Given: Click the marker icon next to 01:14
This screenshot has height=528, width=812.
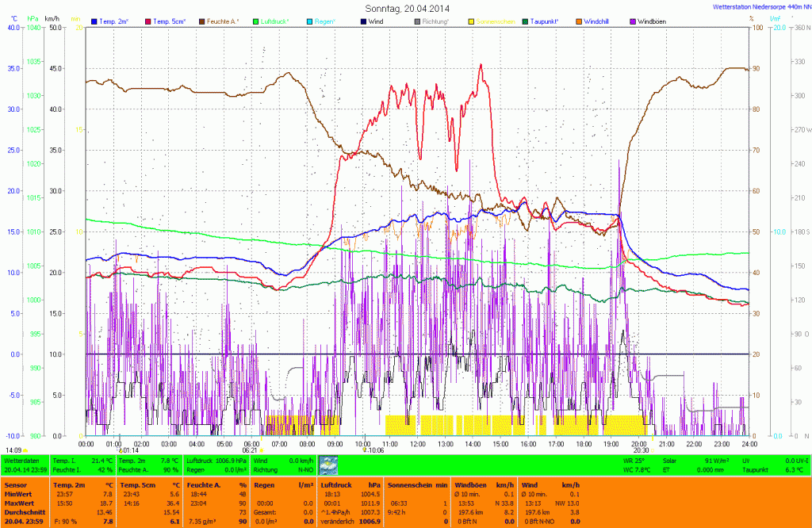Looking at the screenshot, I should [121, 450].
